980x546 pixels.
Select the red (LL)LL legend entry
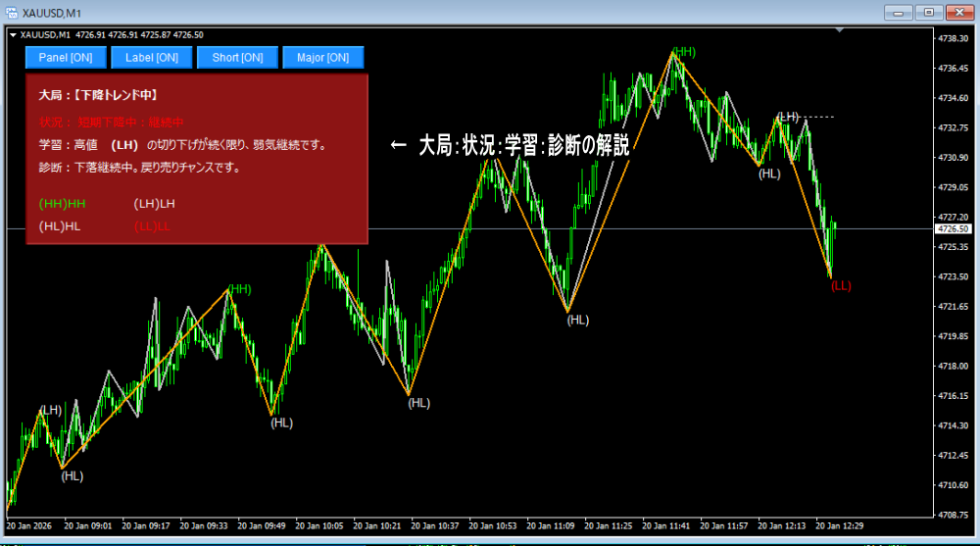click(x=152, y=226)
